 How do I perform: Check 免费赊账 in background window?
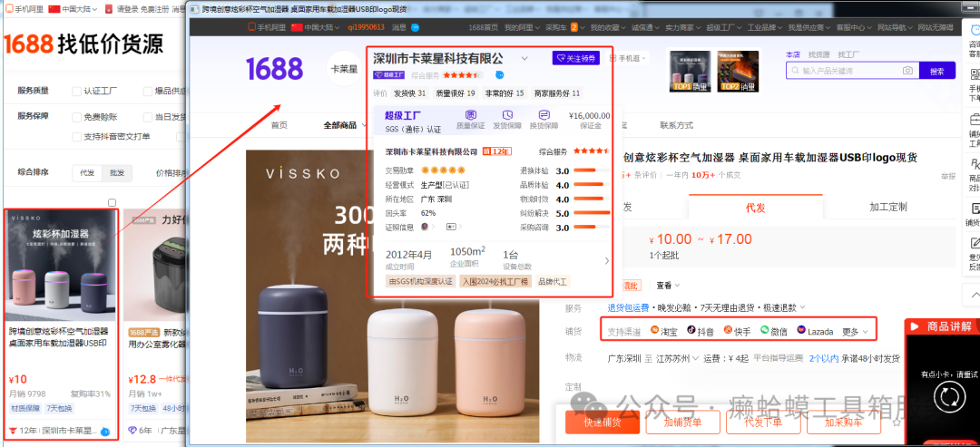[x=77, y=117]
